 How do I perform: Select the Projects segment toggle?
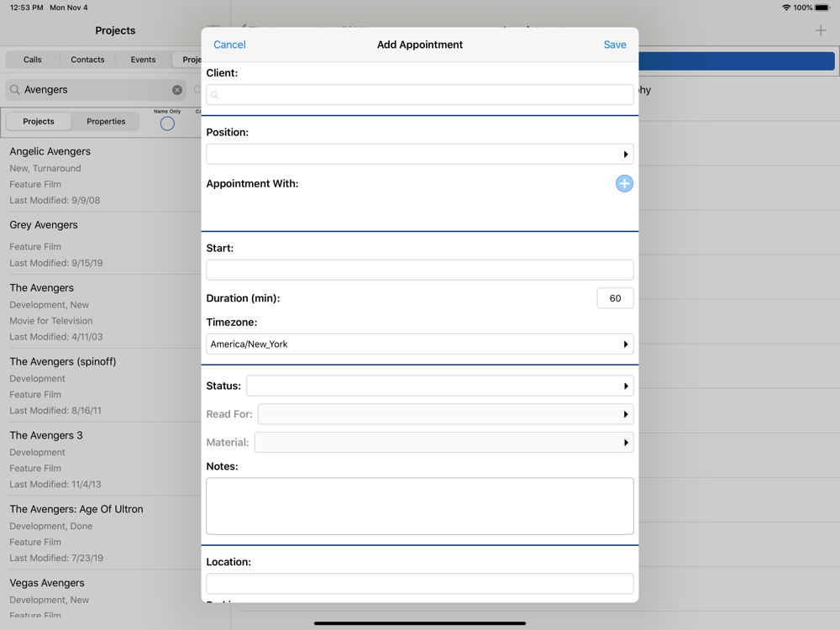pyautogui.click(x=39, y=122)
